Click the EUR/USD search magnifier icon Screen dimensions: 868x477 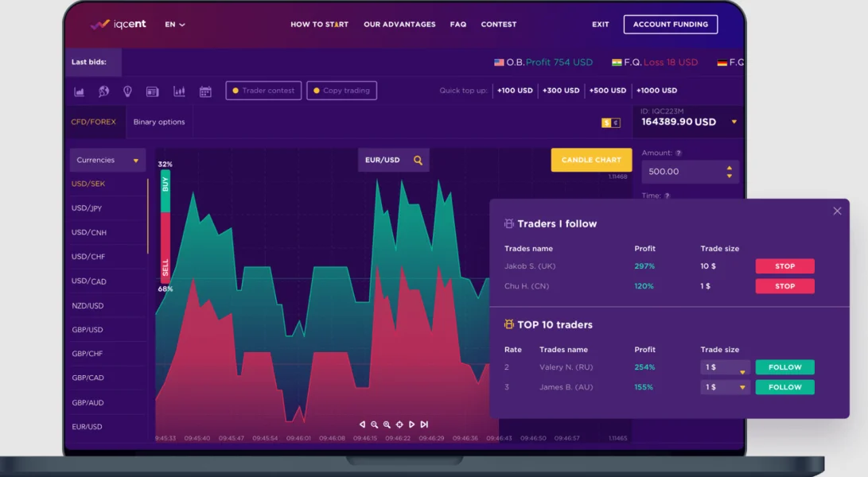(x=418, y=160)
